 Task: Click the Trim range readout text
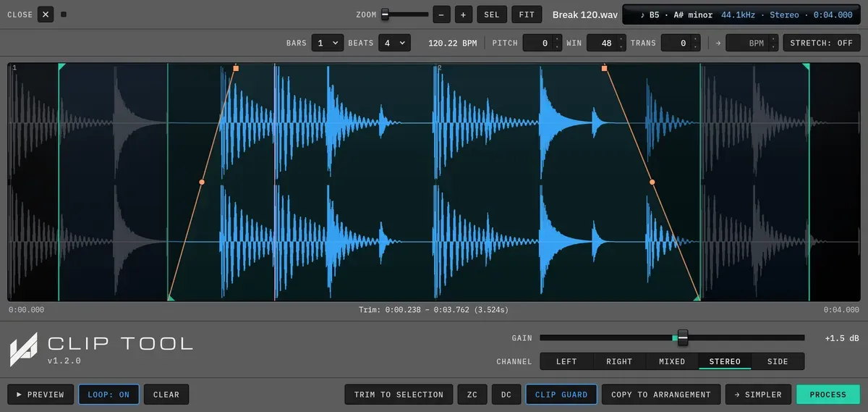(x=433, y=310)
